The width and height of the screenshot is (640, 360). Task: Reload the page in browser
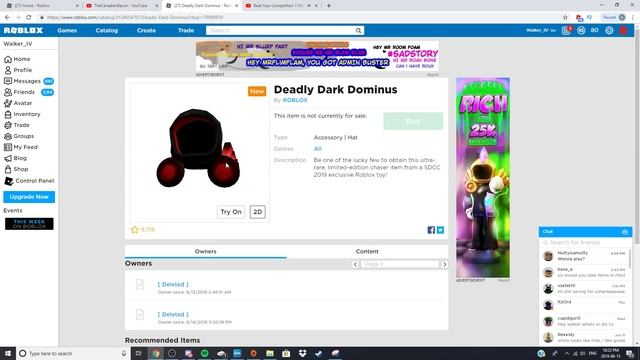tap(29, 18)
